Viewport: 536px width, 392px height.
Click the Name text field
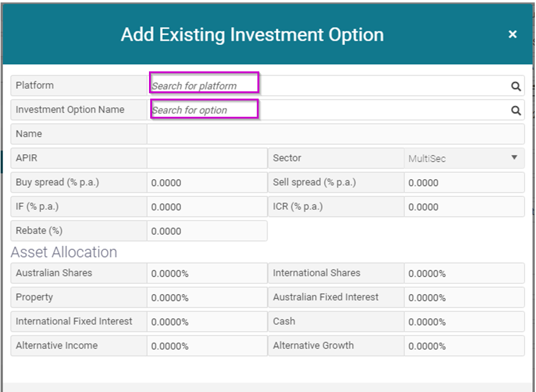click(335, 134)
